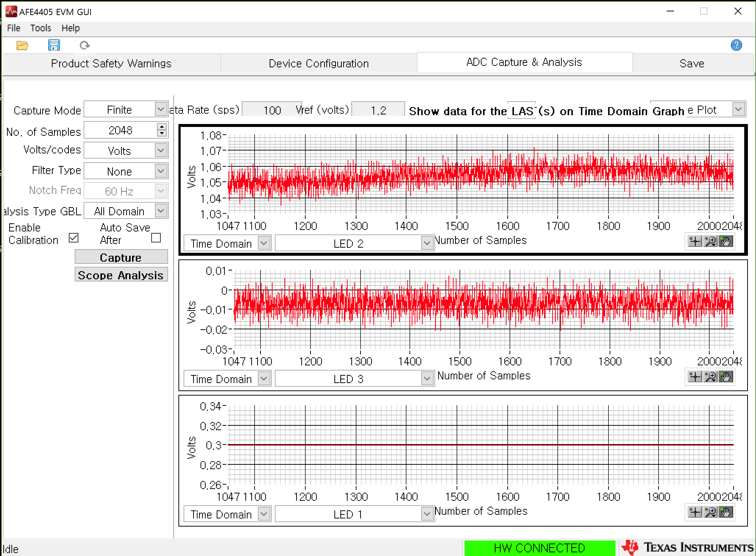
Task: Select crosshair cursor tool on LED 2 graph
Action: pyautogui.click(x=695, y=241)
